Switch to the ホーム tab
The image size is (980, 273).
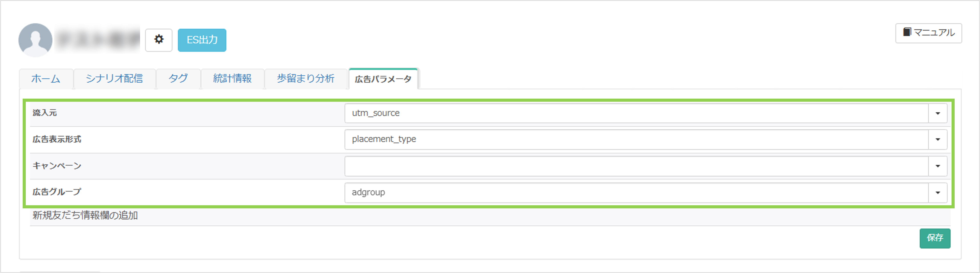pos(46,79)
